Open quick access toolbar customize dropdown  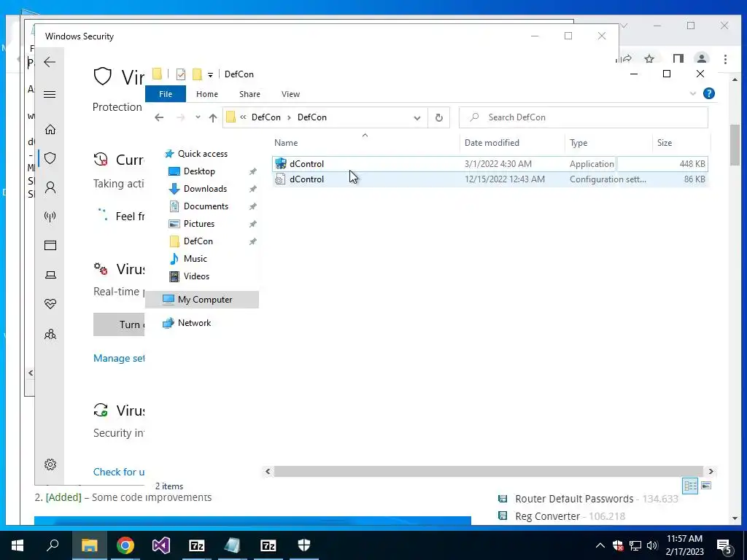210,75
